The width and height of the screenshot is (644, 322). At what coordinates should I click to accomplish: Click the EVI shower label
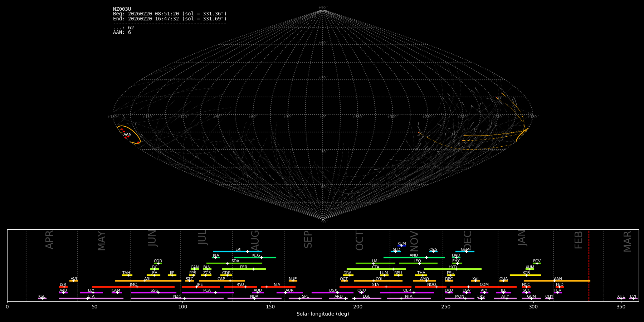[x=633, y=297]
